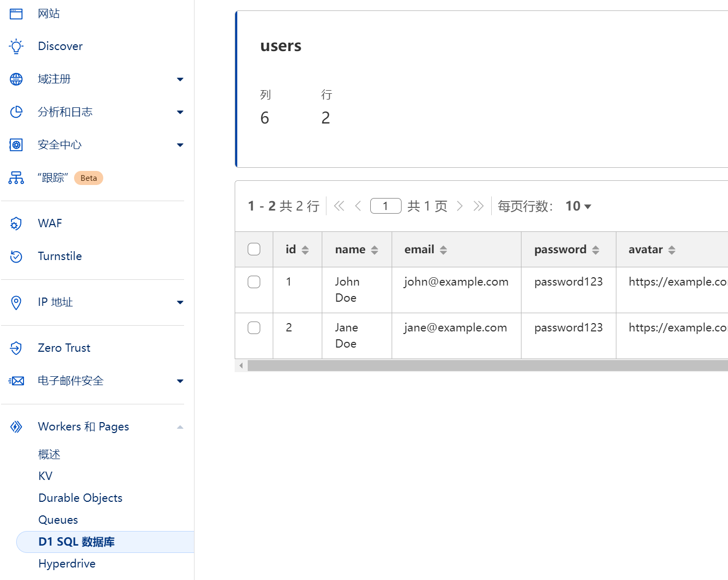Open the 网站 link
Image resolution: width=728 pixels, height=580 pixels.
point(49,14)
